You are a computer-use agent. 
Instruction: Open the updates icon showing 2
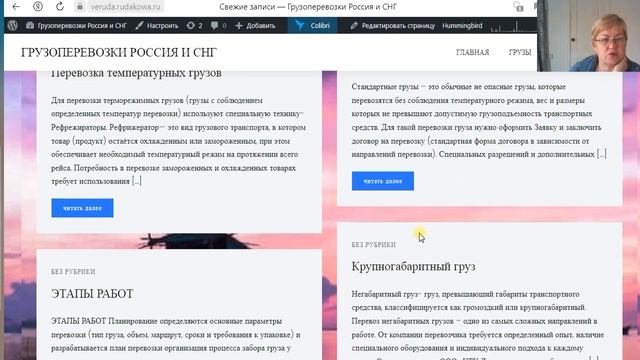(194, 25)
